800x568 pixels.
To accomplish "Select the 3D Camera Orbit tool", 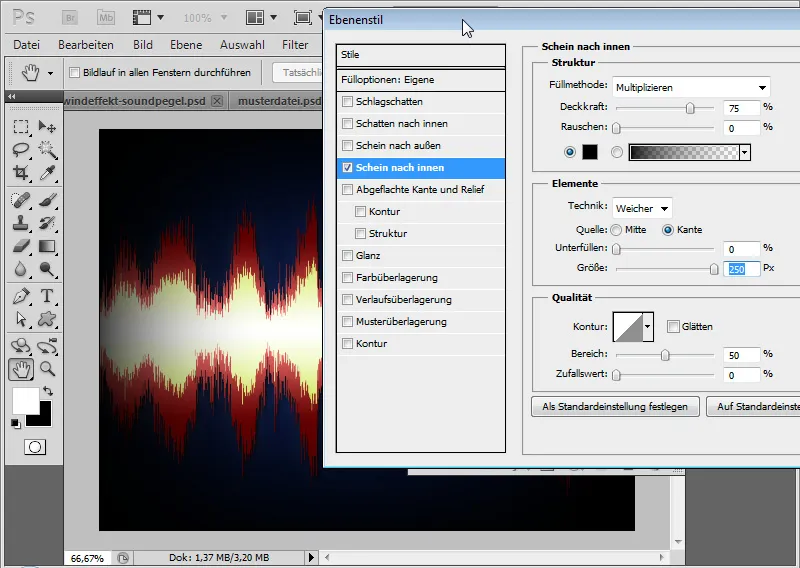I will [47, 346].
